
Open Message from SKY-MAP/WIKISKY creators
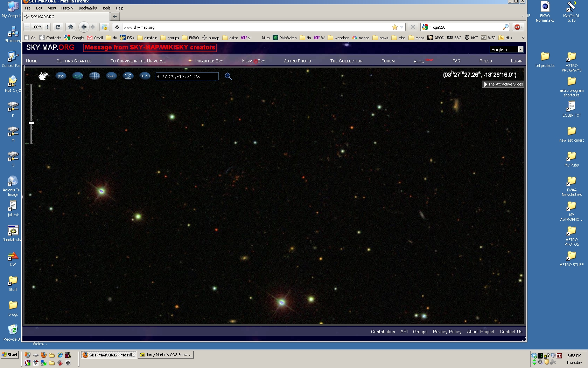pyautogui.click(x=150, y=47)
